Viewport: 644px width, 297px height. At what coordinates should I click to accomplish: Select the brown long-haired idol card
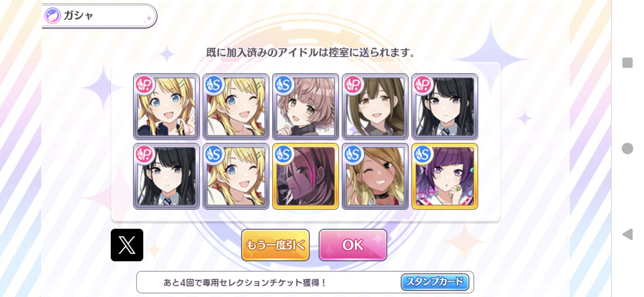click(375, 107)
